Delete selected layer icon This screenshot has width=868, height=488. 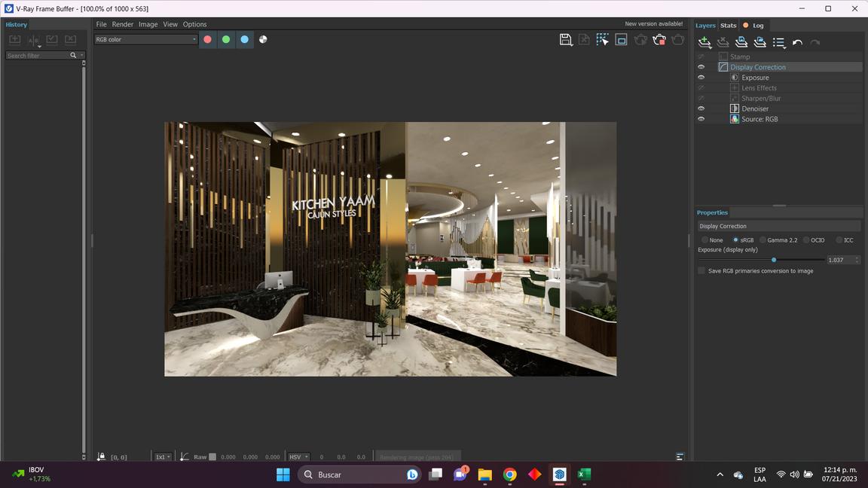tap(723, 43)
